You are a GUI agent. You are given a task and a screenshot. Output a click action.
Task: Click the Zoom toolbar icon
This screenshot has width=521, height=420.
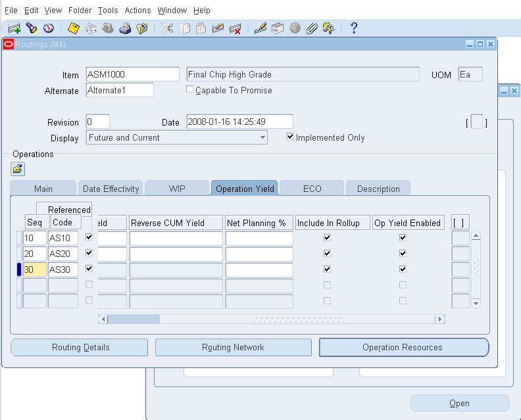tap(278, 28)
